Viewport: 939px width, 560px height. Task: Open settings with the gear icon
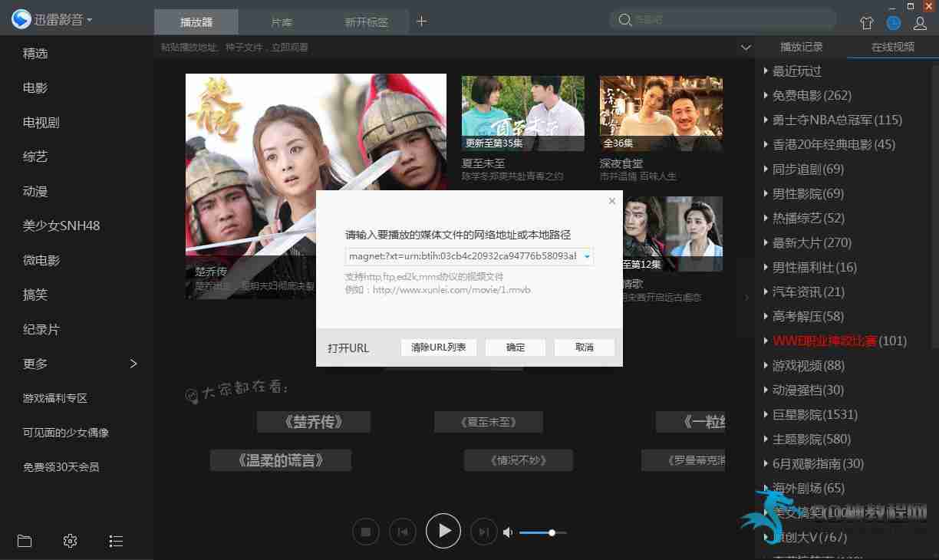pyautogui.click(x=71, y=541)
